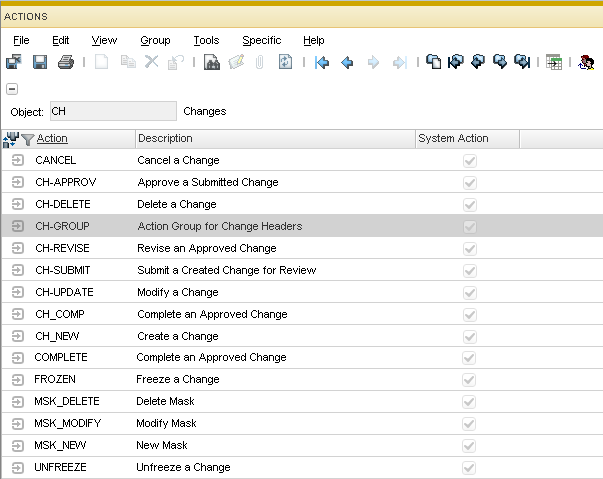Open the CH-APPROV row arrow icon
603x479 pixels.
[17, 182]
